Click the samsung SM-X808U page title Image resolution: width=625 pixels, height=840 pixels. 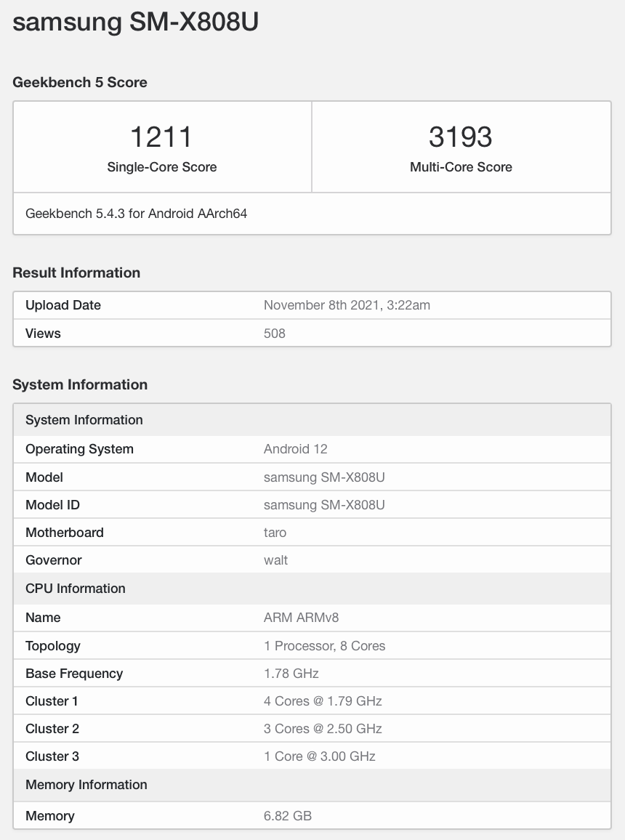136,23
